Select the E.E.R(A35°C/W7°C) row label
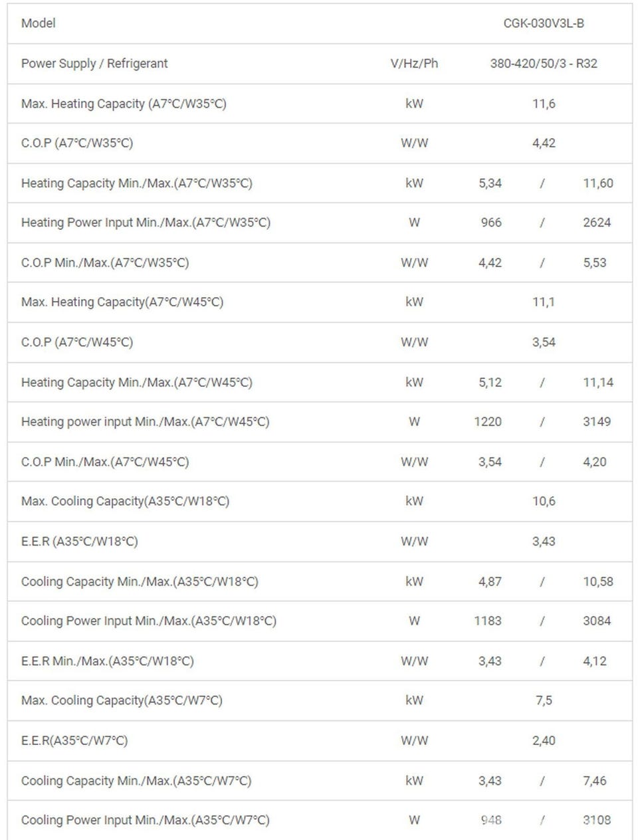Viewport: 638px width, 840px height. pos(74,740)
